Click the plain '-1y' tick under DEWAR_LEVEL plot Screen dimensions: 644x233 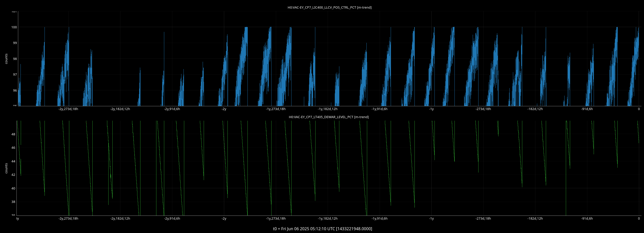[431, 219]
